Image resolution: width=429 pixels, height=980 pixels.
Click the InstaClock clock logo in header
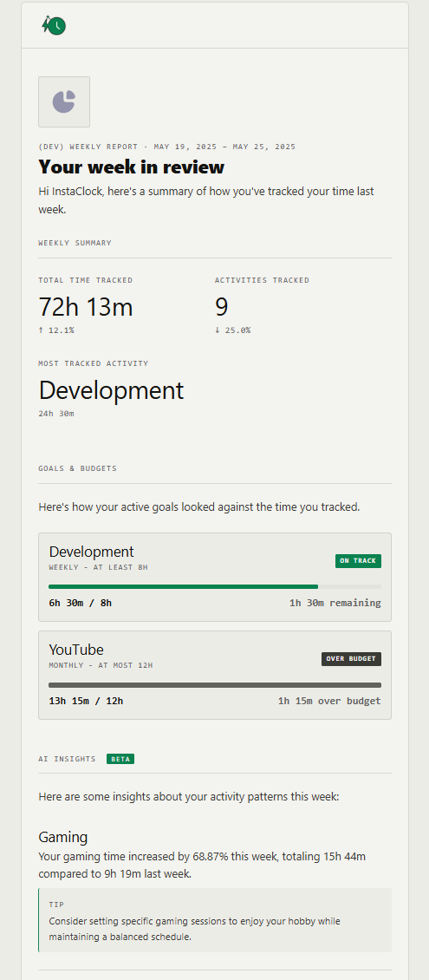pos(54,26)
